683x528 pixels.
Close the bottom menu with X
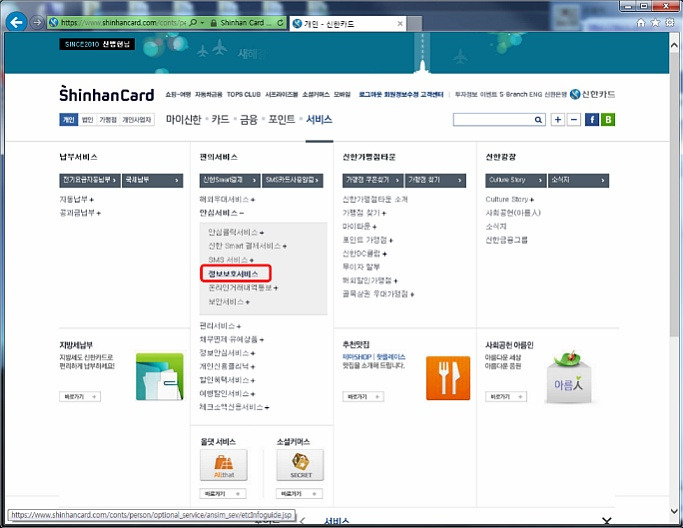point(606,520)
